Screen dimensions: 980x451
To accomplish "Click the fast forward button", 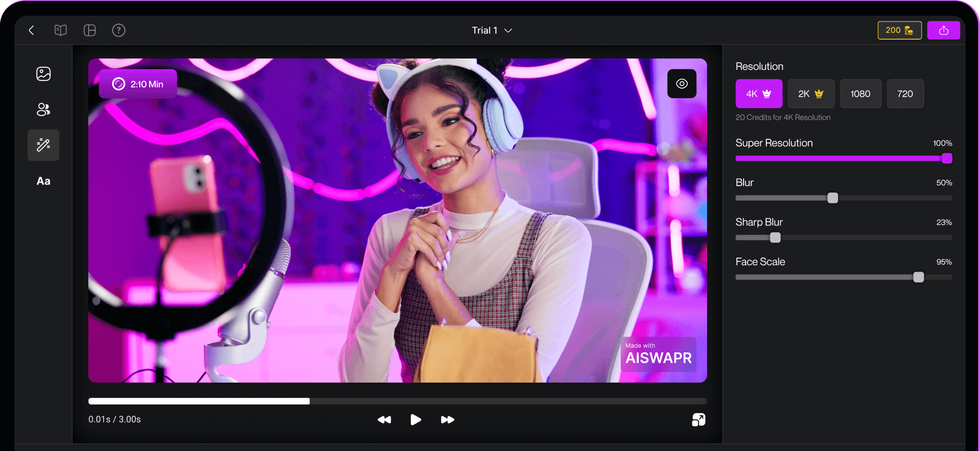I will [447, 419].
